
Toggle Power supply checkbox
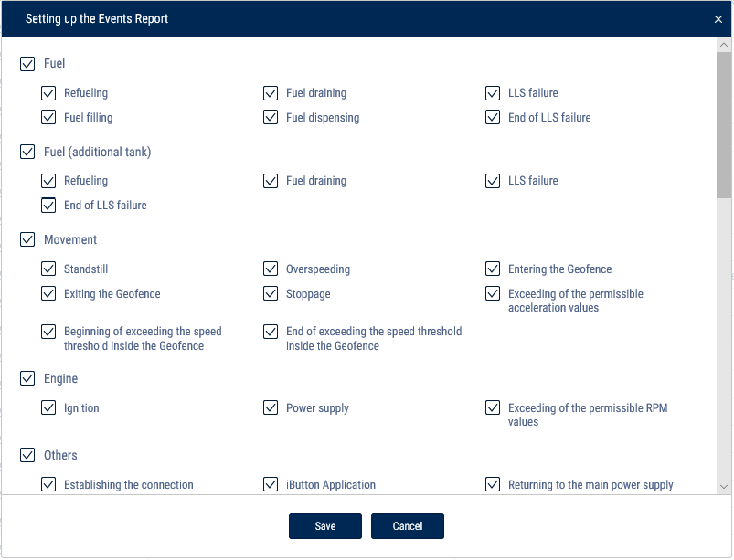click(270, 407)
